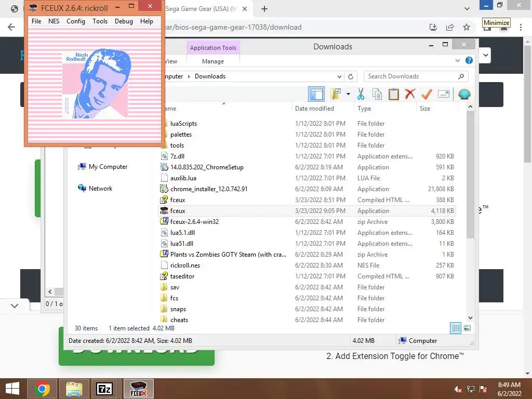Click the Rename icon in Explorer toolbar
This screenshot has height=399, width=532.
(x=444, y=94)
